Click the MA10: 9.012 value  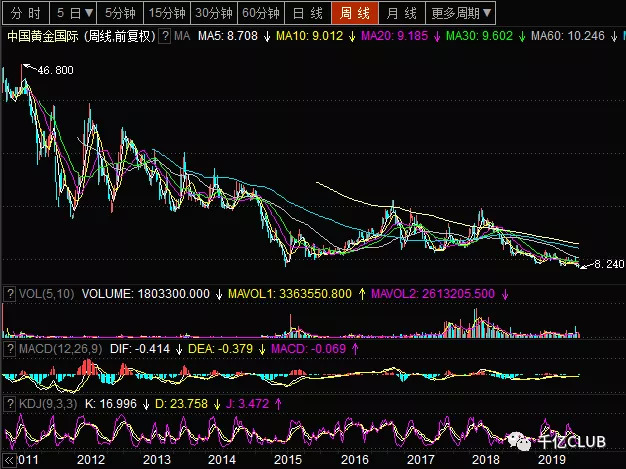click(x=309, y=36)
